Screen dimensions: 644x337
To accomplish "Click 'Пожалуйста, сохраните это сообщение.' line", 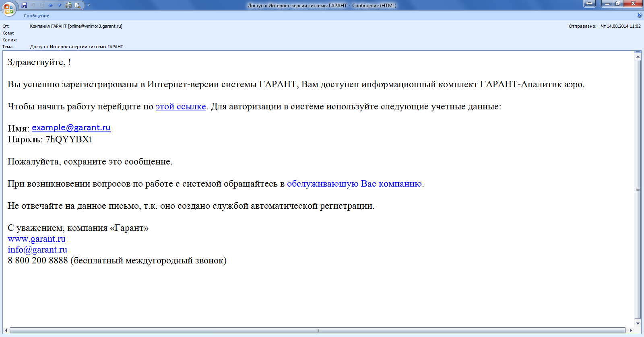I will [90, 162].
